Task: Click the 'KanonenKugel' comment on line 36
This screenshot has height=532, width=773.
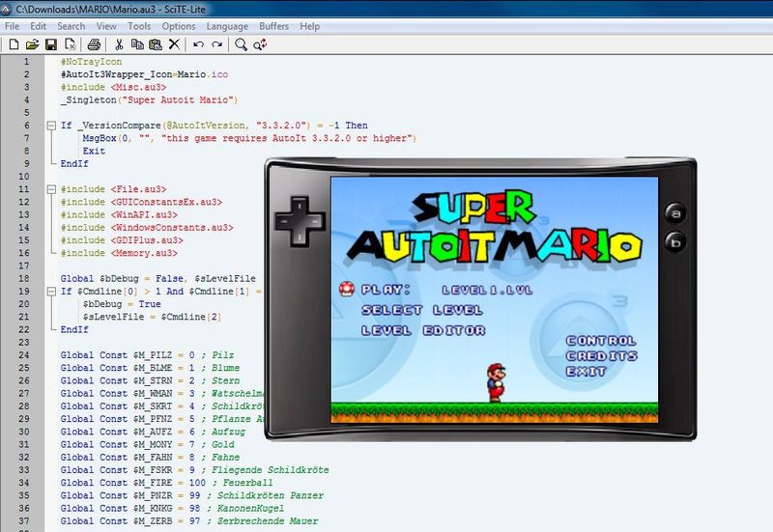Action: (x=251, y=509)
